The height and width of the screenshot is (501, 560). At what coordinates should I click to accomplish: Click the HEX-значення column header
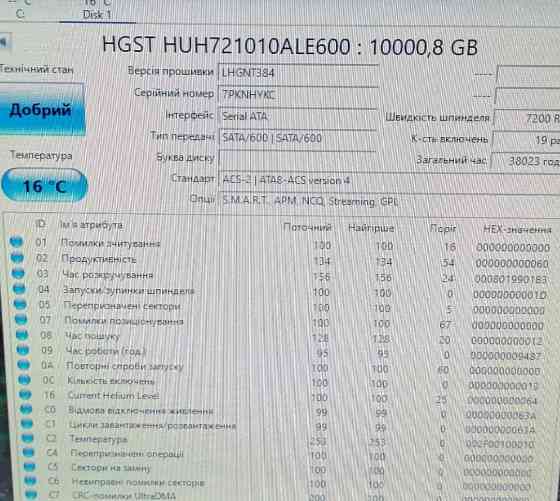click(518, 229)
